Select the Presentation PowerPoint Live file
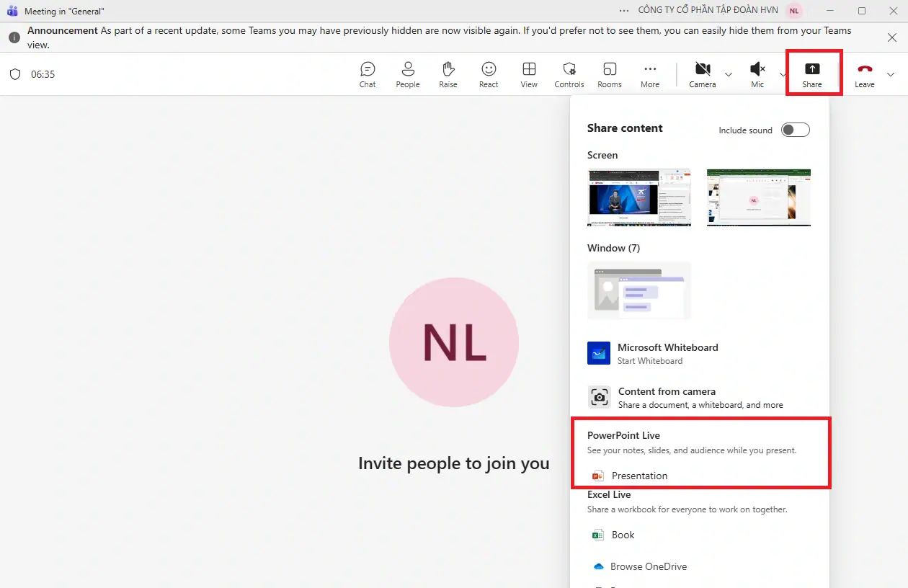This screenshot has height=588, width=908. [x=638, y=476]
